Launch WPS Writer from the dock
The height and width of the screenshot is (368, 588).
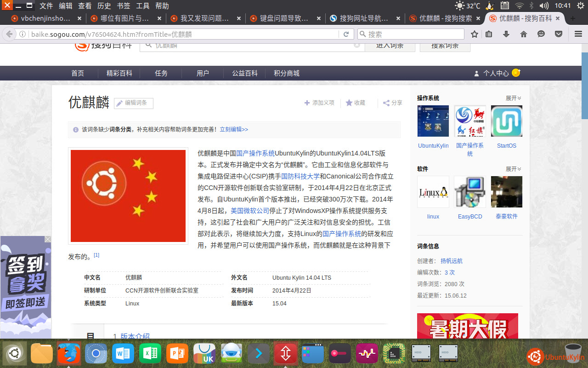[x=123, y=353]
